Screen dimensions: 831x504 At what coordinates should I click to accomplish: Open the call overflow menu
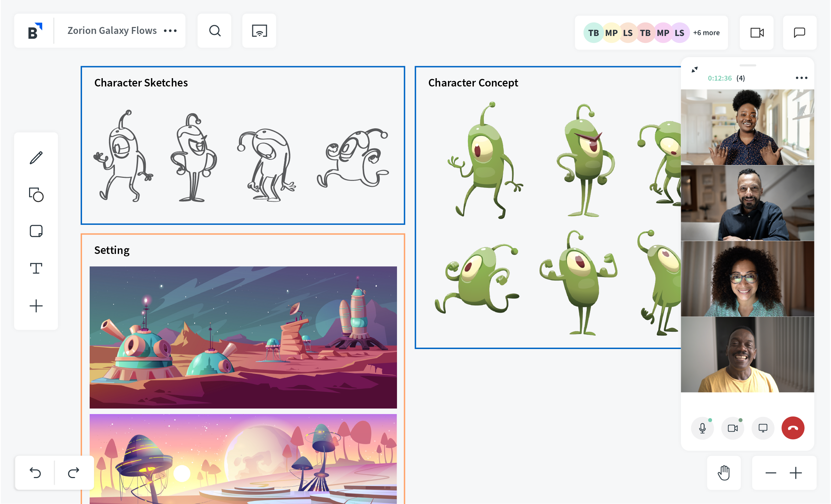tap(802, 78)
